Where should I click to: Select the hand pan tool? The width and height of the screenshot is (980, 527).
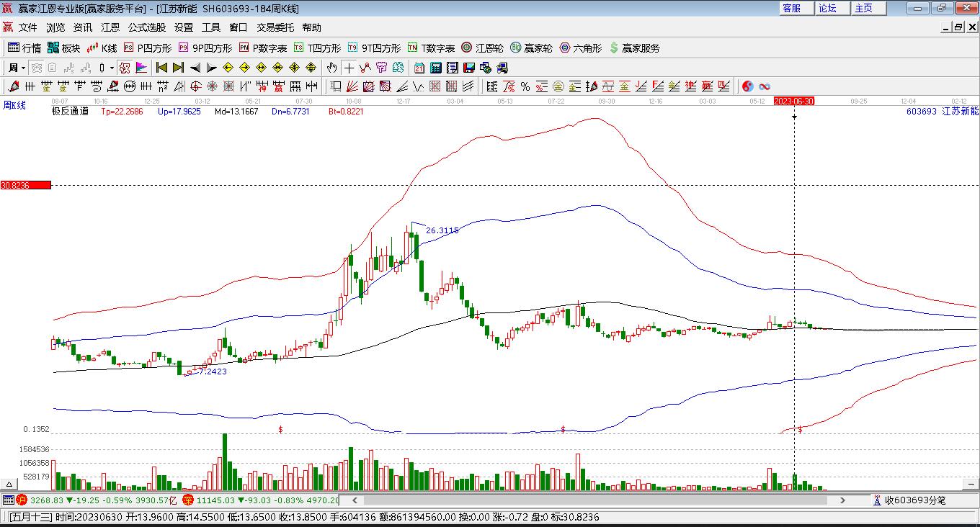[x=331, y=68]
